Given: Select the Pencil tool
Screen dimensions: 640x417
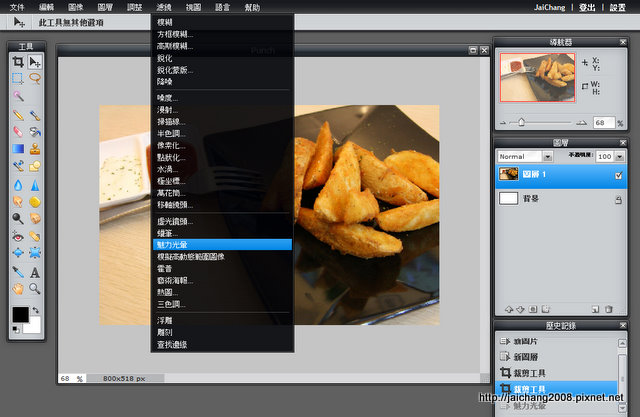Looking at the screenshot, I should point(18,115).
